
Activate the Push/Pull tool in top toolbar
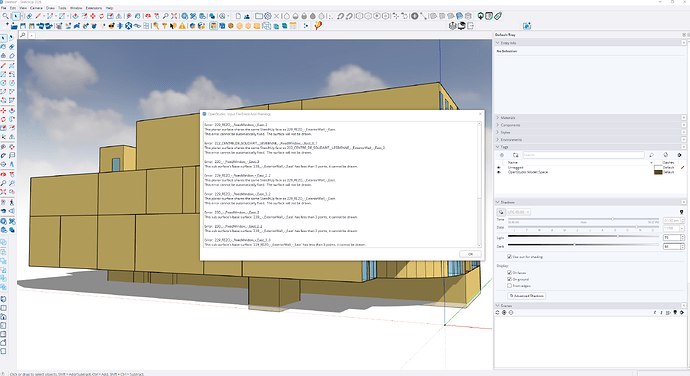click(x=75, y=16)
